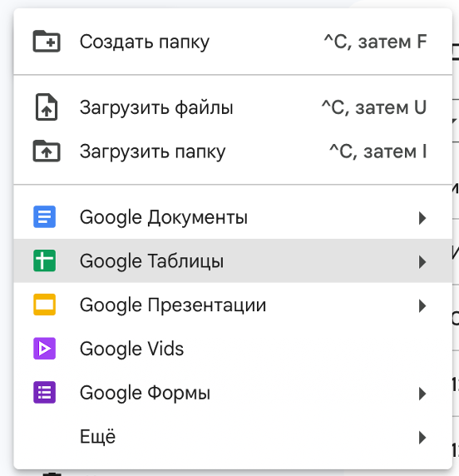Click the purple Google Forms icon
This screenshot has width=459, height=476.
(45, 392)
